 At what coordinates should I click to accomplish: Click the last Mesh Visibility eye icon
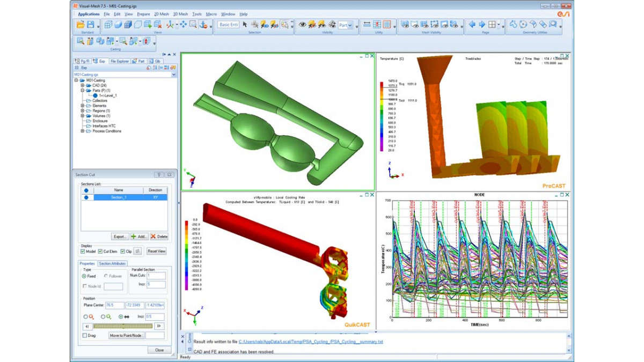tap(454, 25)
